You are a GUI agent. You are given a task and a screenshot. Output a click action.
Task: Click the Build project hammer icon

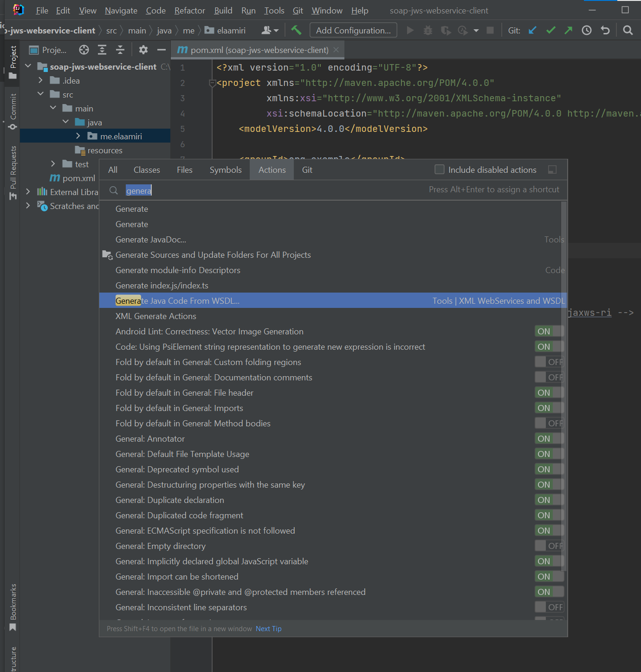[296, 30]
